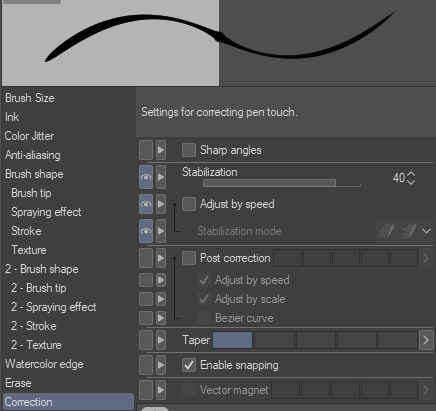Viewport: 436px width, 411px height.
Task: Click arrow button beside Bezier curve row
Action: coord(161,318)
